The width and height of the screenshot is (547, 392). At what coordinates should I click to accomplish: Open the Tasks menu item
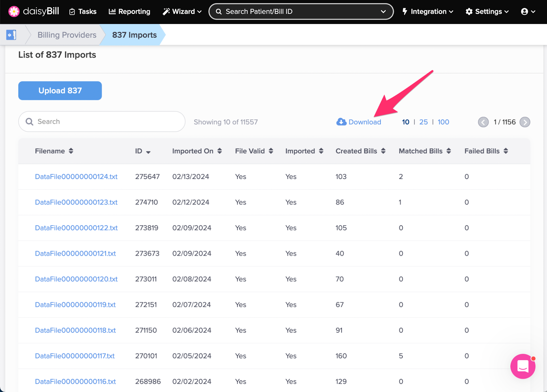83,12
